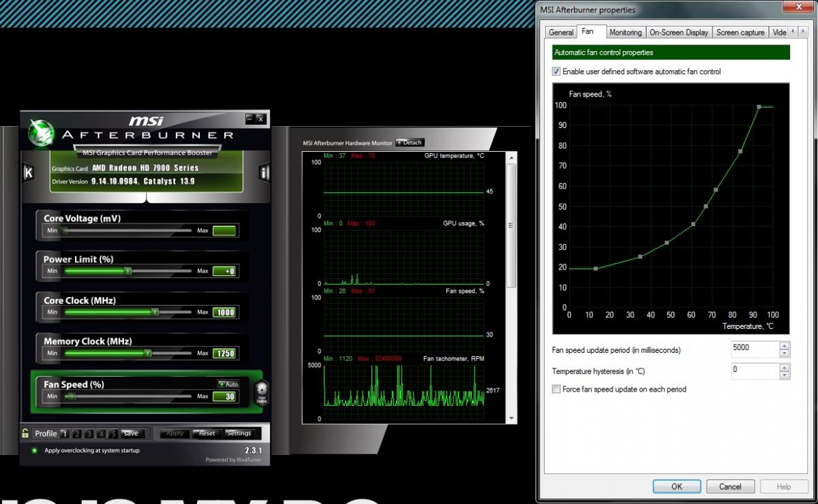Open Afterburner Settings
Screen dimensions: 818x504
[239, 433]
